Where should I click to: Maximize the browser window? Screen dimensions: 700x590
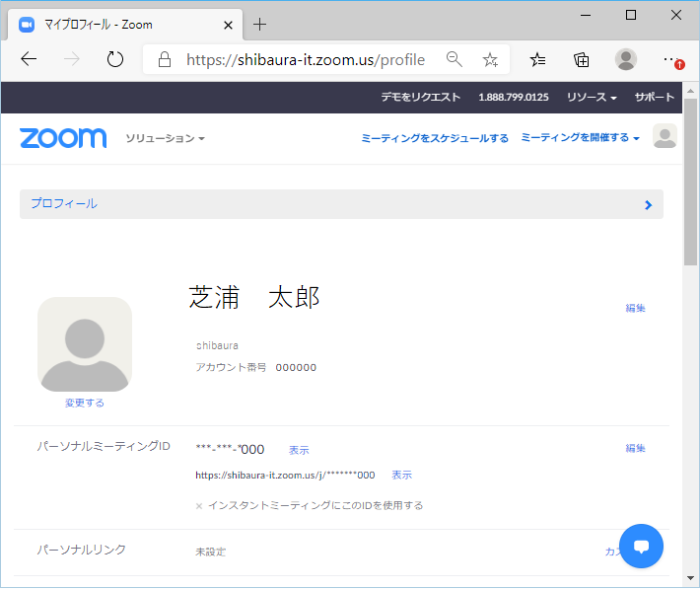click(631, 15)
